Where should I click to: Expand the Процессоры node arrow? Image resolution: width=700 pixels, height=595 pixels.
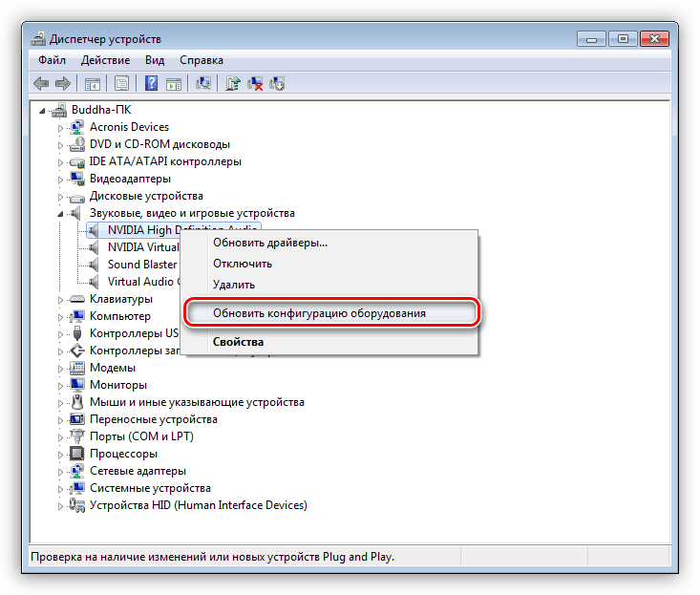click(60, 455)
